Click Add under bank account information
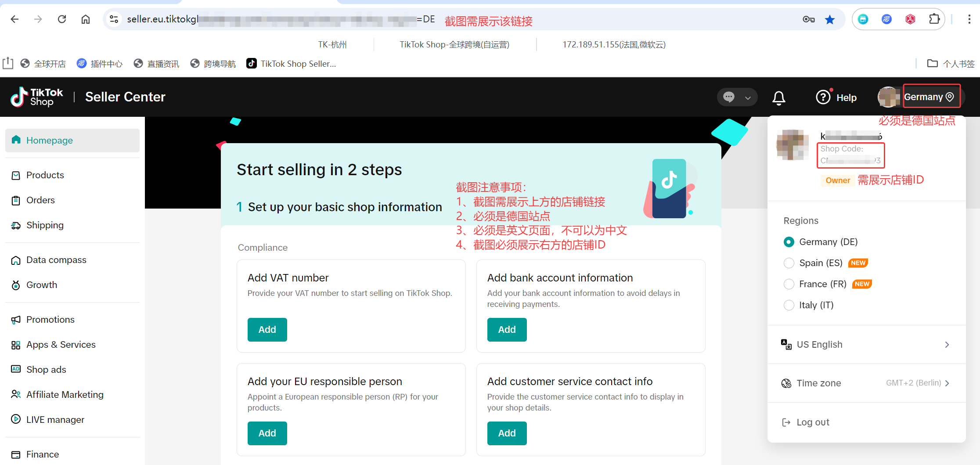The image size is (980, 465). [507, 330]
